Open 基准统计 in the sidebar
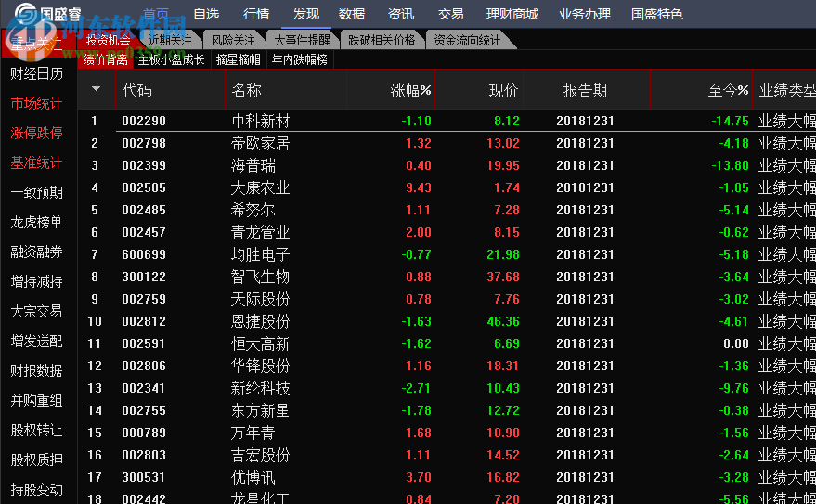 click(36, 162)
